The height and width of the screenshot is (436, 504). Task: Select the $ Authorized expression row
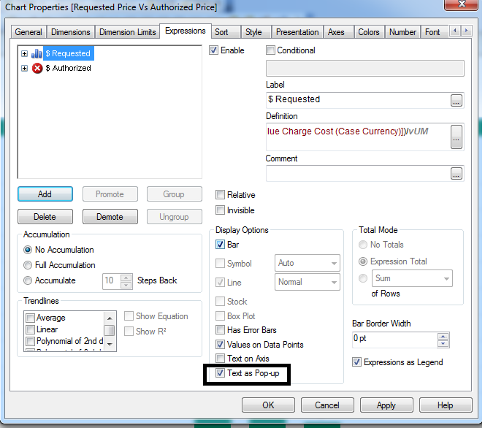68,68
